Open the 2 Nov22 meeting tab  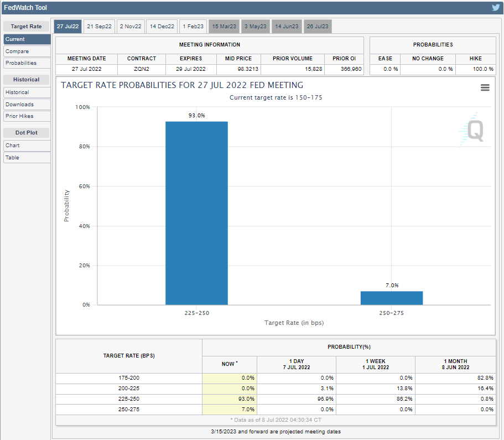tap(131, 26)
